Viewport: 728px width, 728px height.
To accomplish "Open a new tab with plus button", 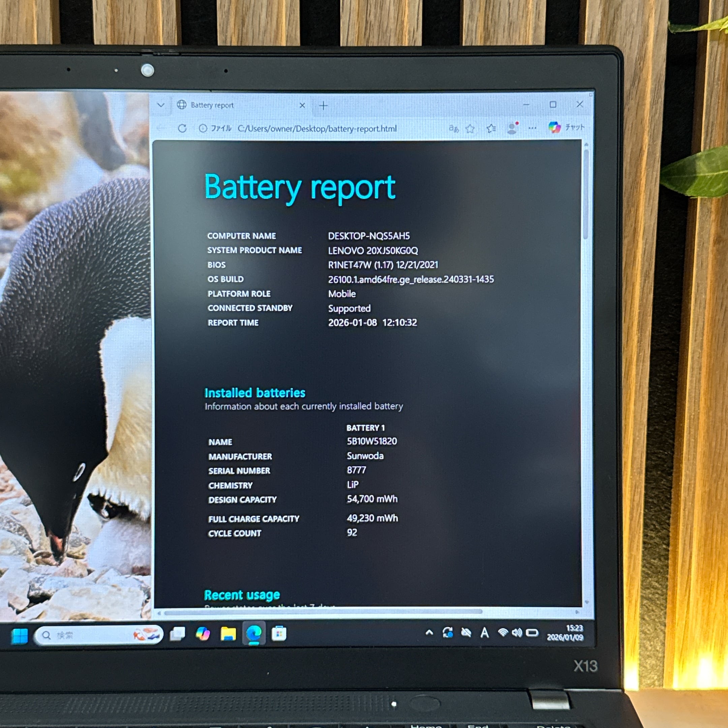I will click(323, 105).
